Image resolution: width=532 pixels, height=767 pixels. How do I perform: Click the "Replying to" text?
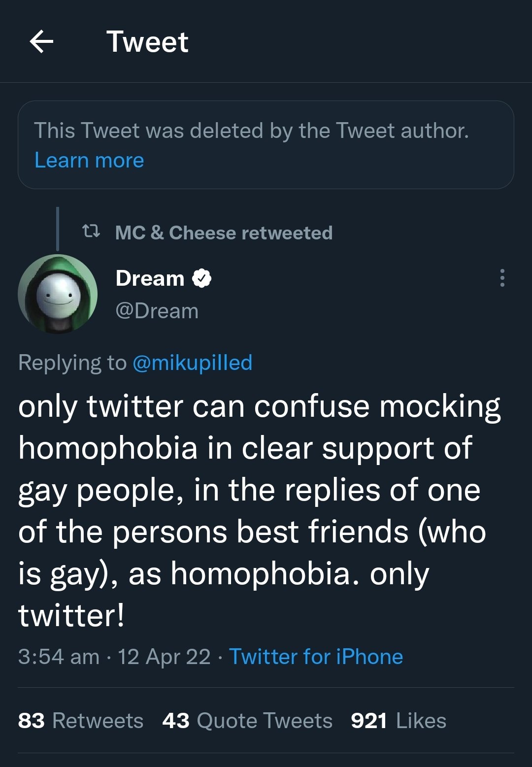(72, 363)
